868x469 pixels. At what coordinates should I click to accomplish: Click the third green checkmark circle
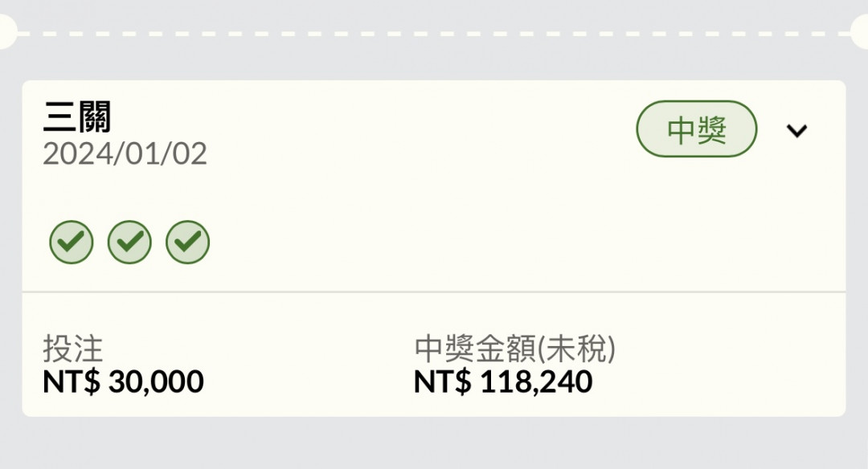(x=187, y=243)
